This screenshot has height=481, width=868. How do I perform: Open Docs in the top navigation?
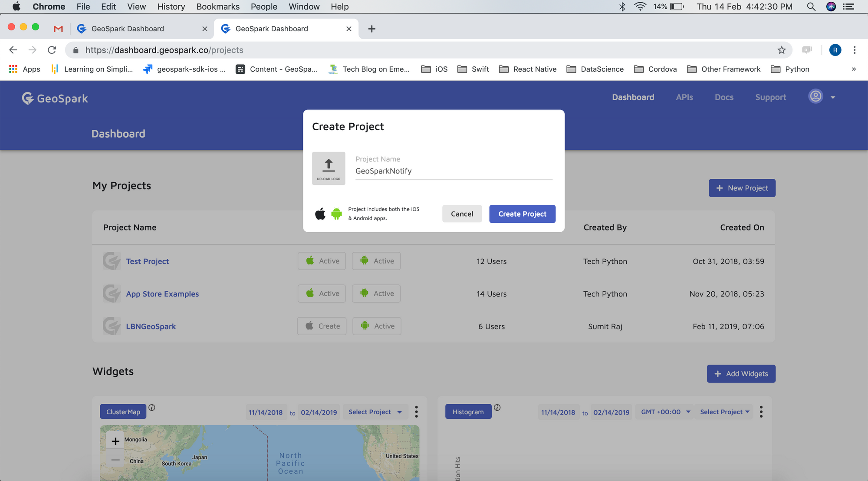pyautogui.click(x=724, y=97)
